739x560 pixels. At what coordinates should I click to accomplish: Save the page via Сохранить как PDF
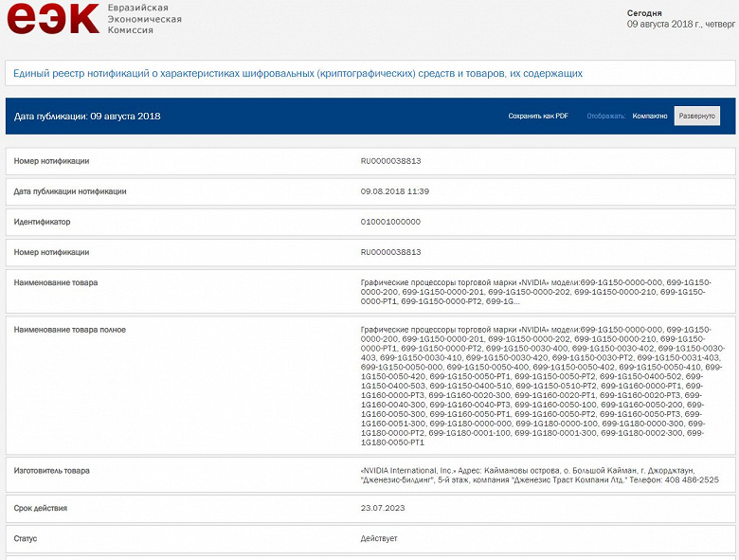tap(538, 116)
